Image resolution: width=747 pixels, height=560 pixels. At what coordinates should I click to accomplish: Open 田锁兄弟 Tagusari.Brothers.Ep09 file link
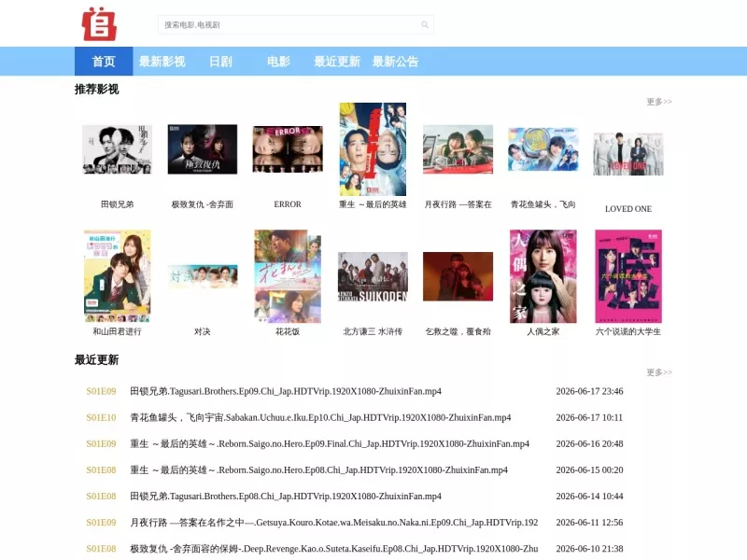click(286, 391)
